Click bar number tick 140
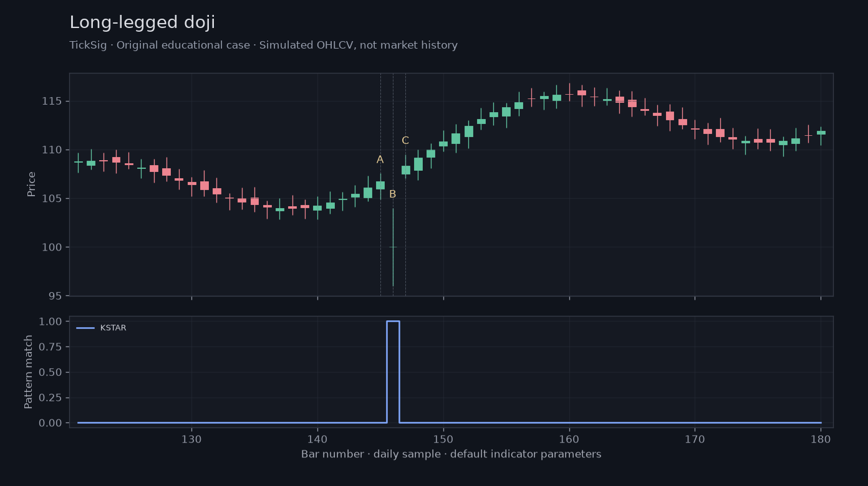868x486 pixels. coord(317,439)
